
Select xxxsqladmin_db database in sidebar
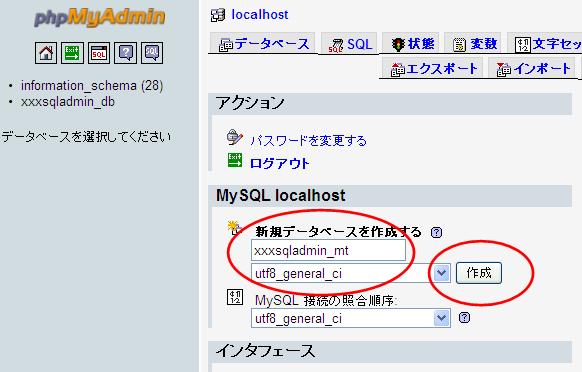(68, 102)
